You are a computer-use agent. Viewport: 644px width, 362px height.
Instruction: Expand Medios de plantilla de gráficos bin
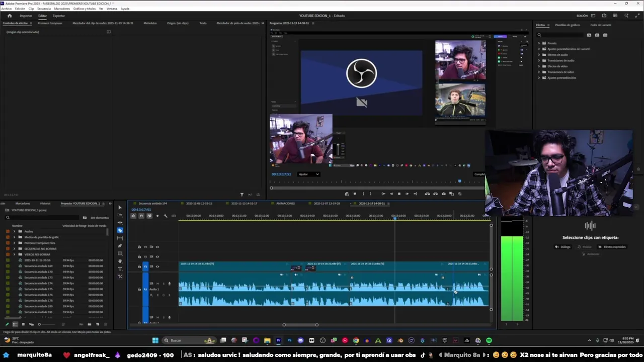14,237
